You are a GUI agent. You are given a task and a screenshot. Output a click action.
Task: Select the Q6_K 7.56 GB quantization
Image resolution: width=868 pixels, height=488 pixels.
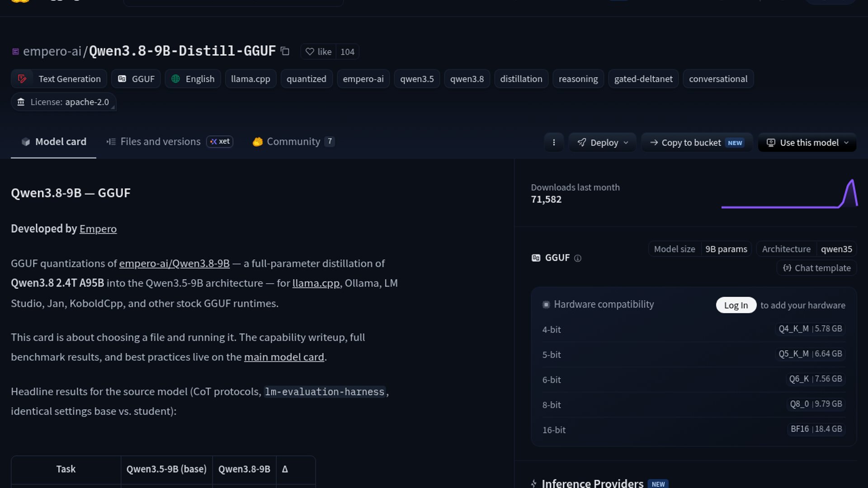coord(816,379)
